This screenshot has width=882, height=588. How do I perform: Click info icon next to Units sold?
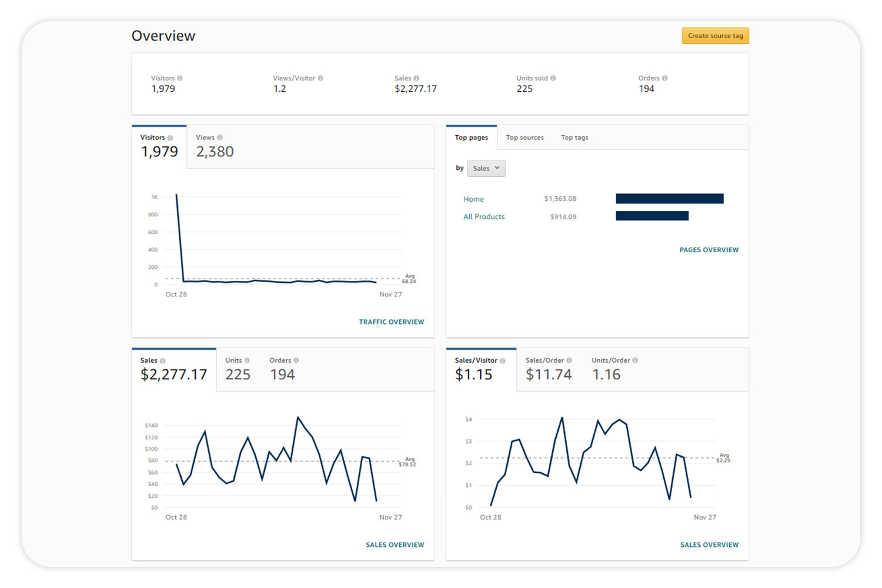click(553, 78)
